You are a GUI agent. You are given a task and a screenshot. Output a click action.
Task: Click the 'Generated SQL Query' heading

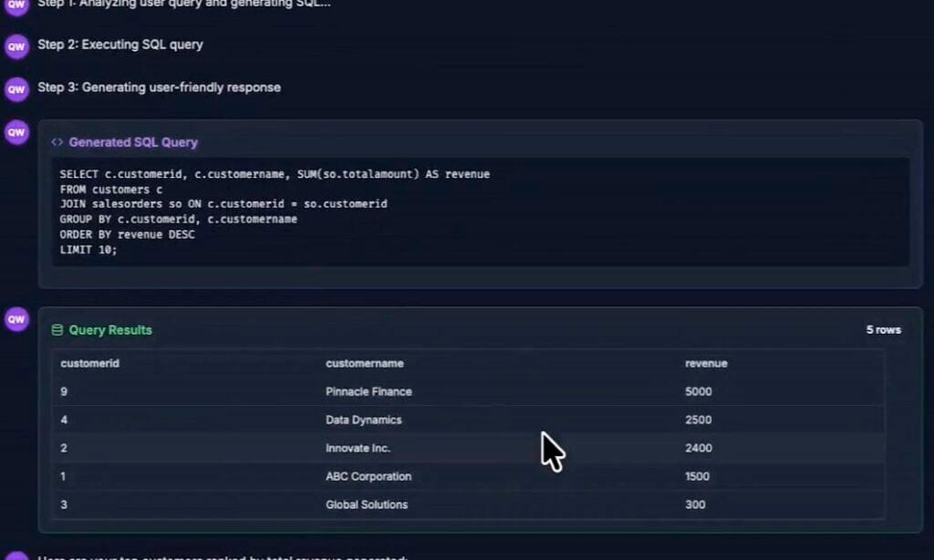[x=133, y=141]
